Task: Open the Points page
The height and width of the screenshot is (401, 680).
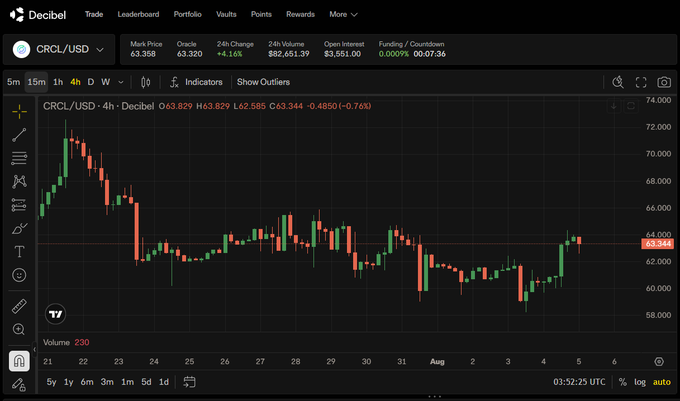Action: click(x=261, y=14)
